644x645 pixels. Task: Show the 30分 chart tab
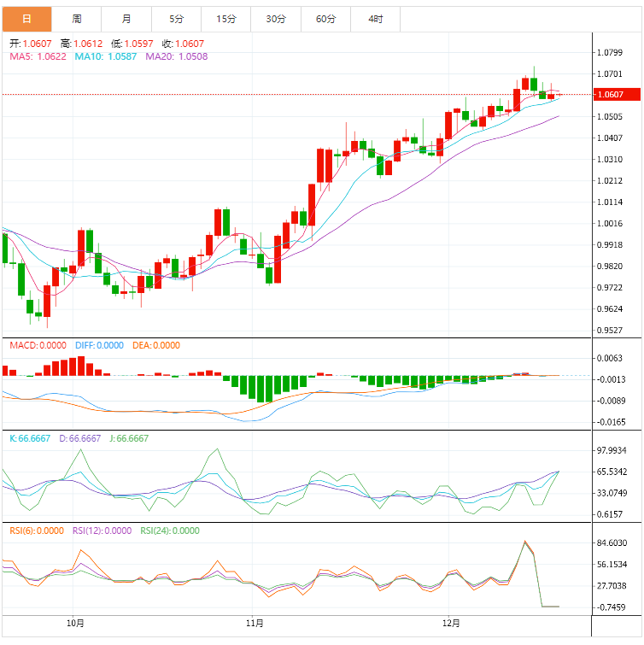(276, 19)
